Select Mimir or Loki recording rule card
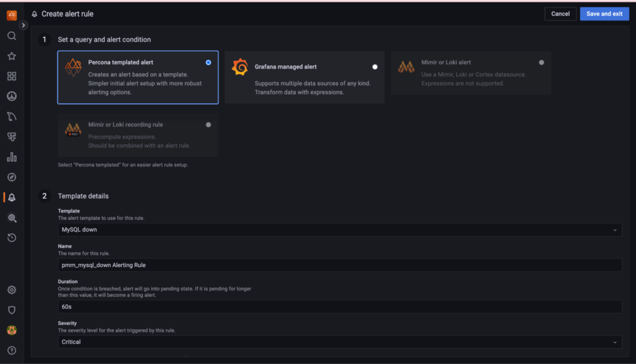Image resolution: width=636 pixels, height=364 pixels. tap(138, 135)
